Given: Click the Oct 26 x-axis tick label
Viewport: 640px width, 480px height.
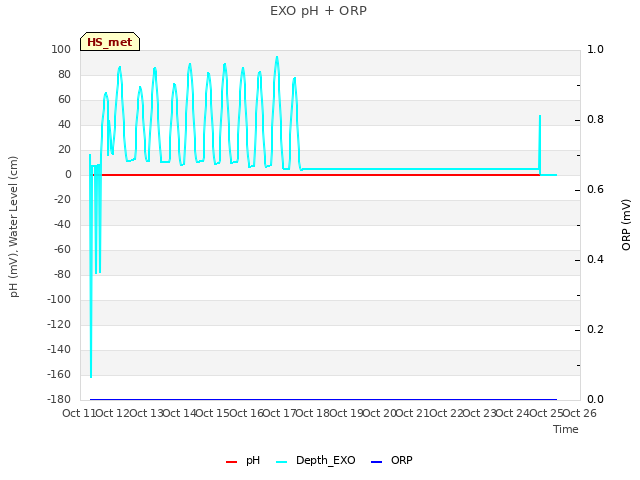Looking at the screenshot, I should (x=580, y=413).
